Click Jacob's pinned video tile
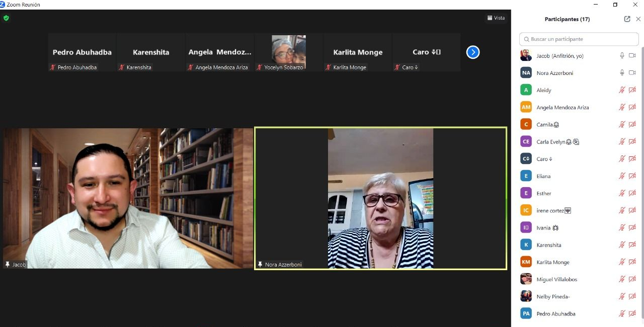The image size is (644, 327). (128, 198)
